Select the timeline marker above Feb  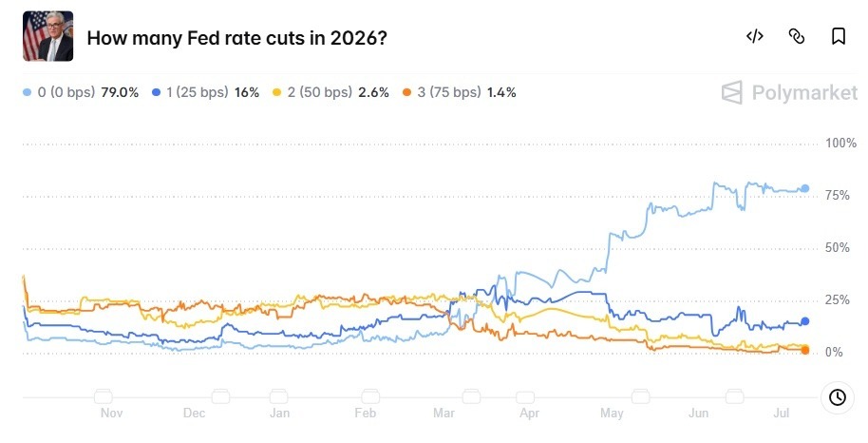(370, 396)
